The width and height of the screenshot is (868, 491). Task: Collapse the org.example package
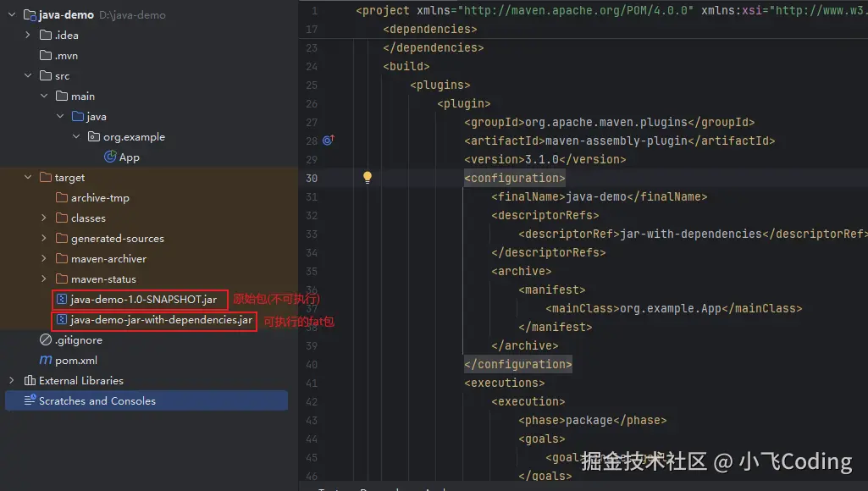coord(76,136)
